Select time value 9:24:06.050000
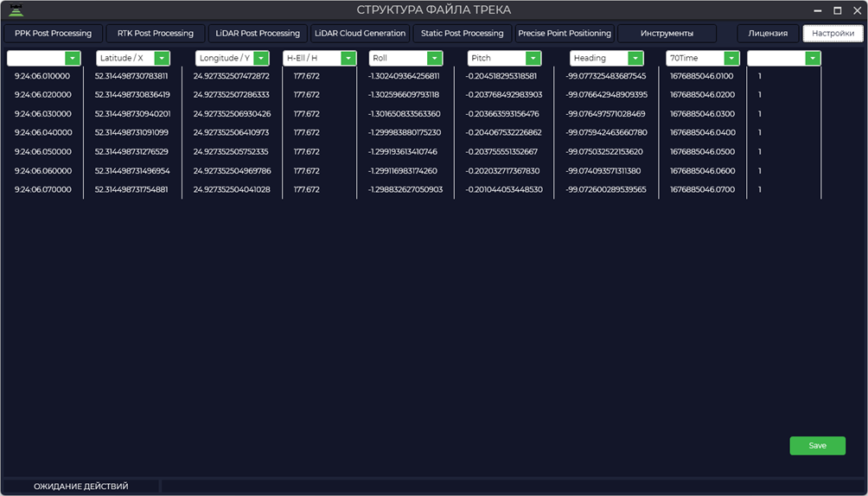This screenshot has width=868, height=496. tap(42, 152)
